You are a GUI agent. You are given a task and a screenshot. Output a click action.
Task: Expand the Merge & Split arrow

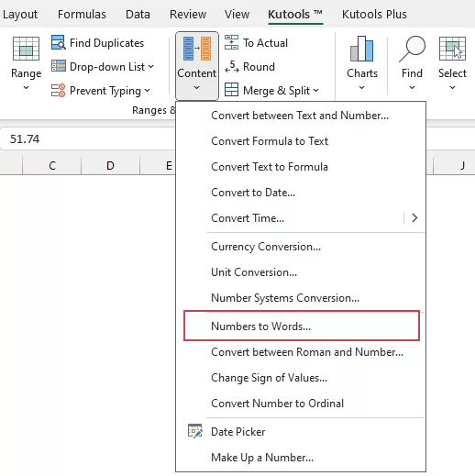point(315,90)
